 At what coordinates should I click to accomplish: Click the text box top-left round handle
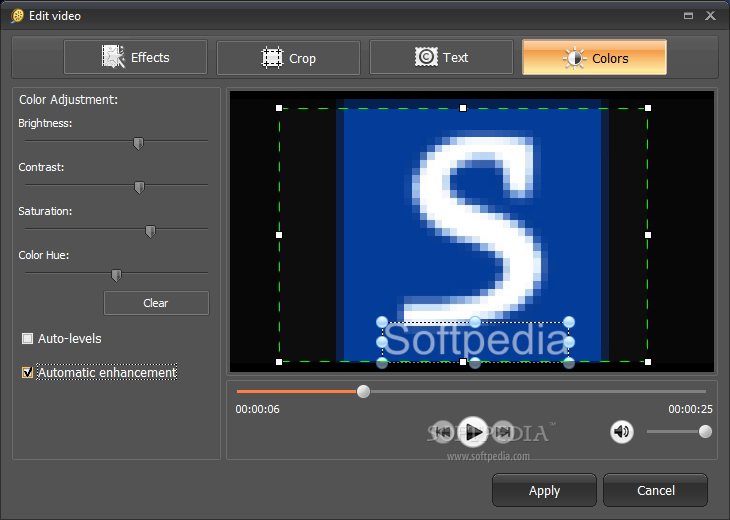(382, 322)
